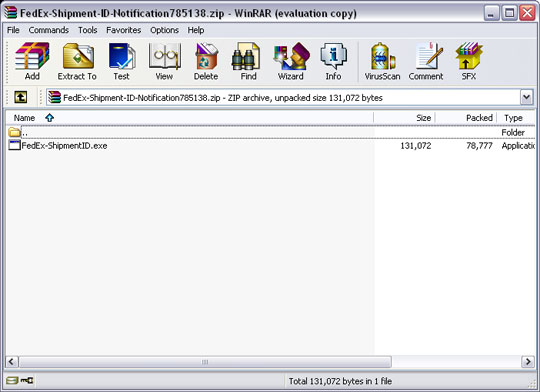Show archive Info
The height and width of the screenshot is (392, 540).
[333, 61]
